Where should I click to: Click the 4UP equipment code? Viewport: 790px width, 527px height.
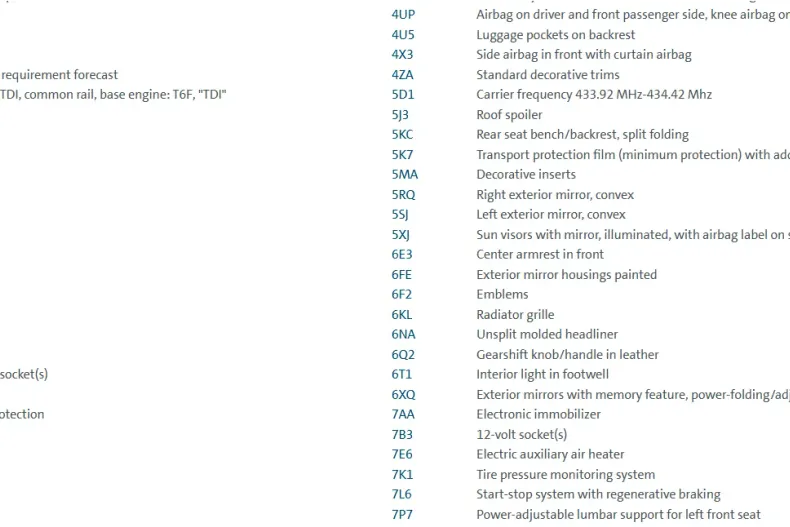point(403,15)
